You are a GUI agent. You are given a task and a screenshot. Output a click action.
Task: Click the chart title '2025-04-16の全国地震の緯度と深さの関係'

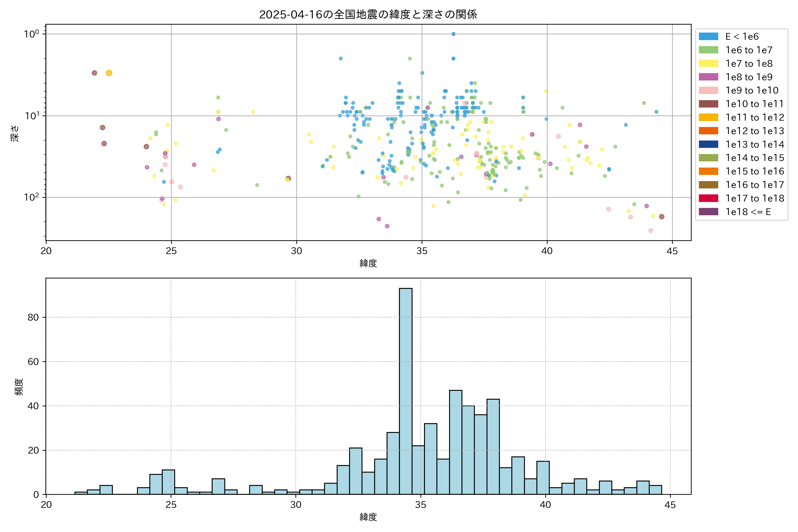pyautogui.click(x=368, y=14)
